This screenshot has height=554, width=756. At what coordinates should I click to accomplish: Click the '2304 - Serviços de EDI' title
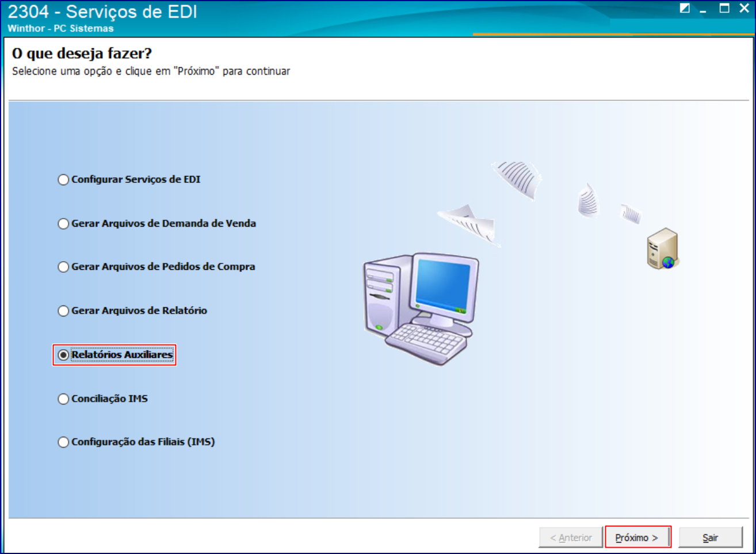102,12
